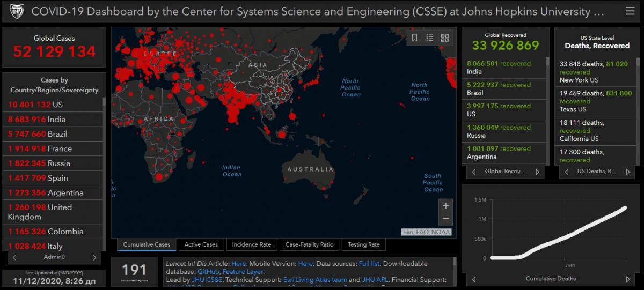Click the Johns Hopkins shield logo
Viewport: 644px width, 290px height.
coord(17,11)
